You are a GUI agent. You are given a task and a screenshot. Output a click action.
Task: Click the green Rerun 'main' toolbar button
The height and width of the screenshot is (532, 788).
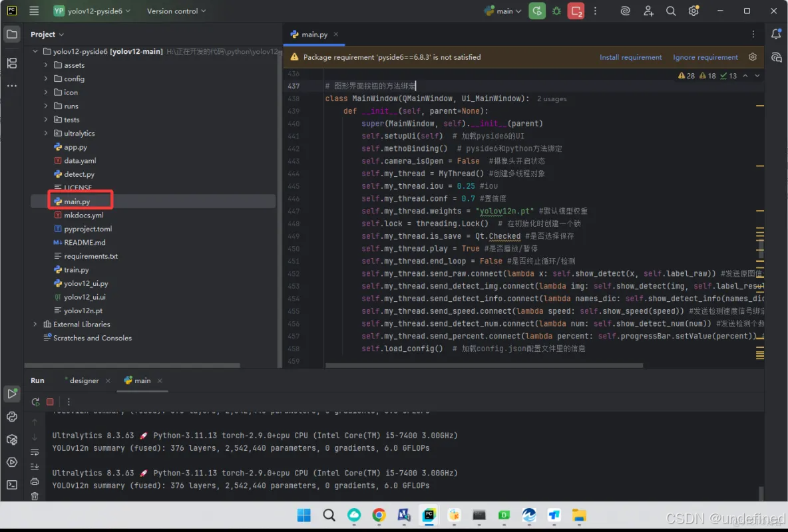coord(536,11)
